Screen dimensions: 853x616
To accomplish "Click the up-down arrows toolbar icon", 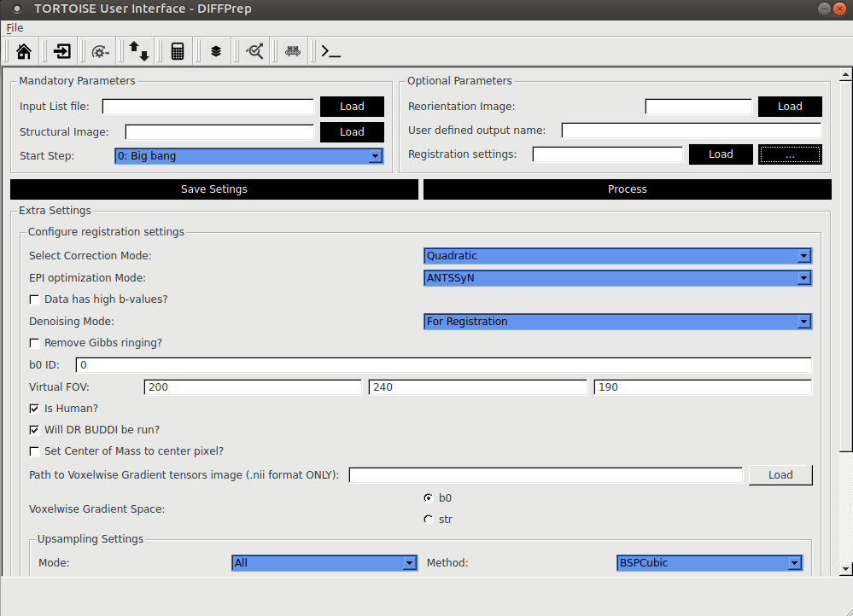I will (138, 51).
